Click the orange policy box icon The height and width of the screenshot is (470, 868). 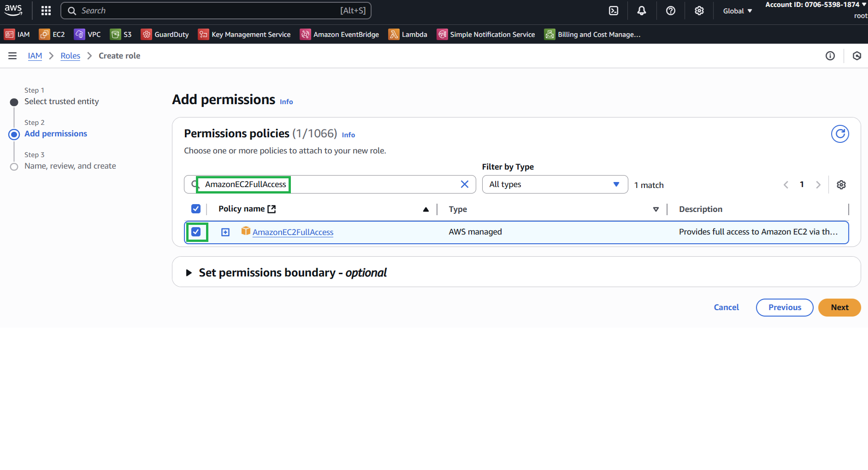click(246, 231)
